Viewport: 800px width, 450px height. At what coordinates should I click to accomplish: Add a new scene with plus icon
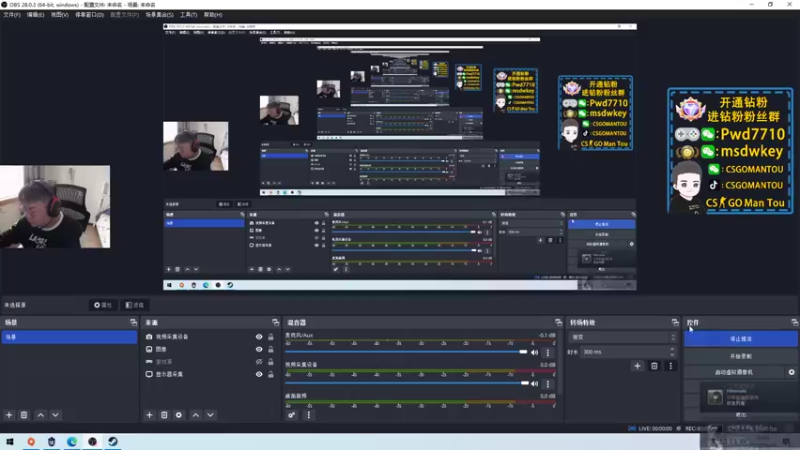pyautogui.click(x=9, y=415)
